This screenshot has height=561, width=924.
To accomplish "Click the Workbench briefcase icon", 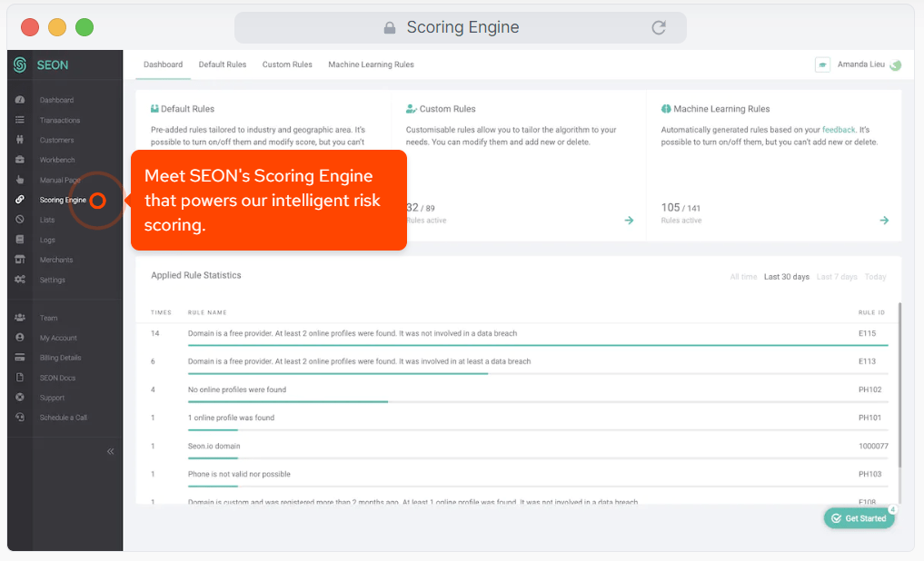I will pyautogui.click(x=20, y=160).
